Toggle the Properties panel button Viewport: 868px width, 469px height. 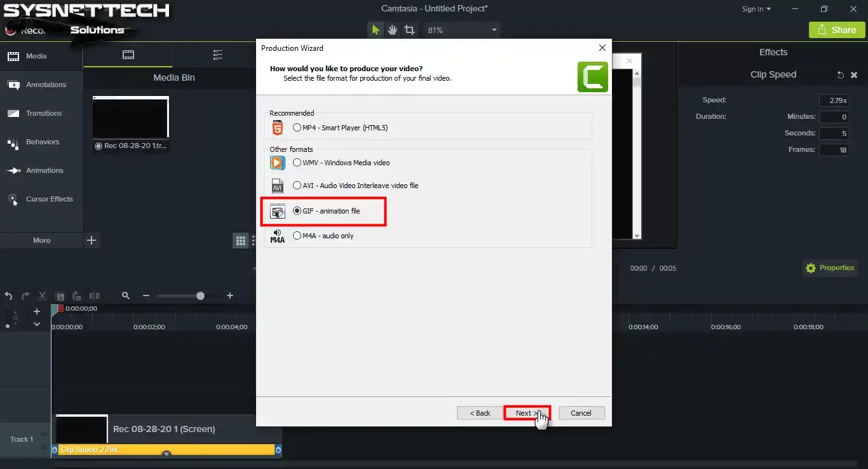click(830, 268)
